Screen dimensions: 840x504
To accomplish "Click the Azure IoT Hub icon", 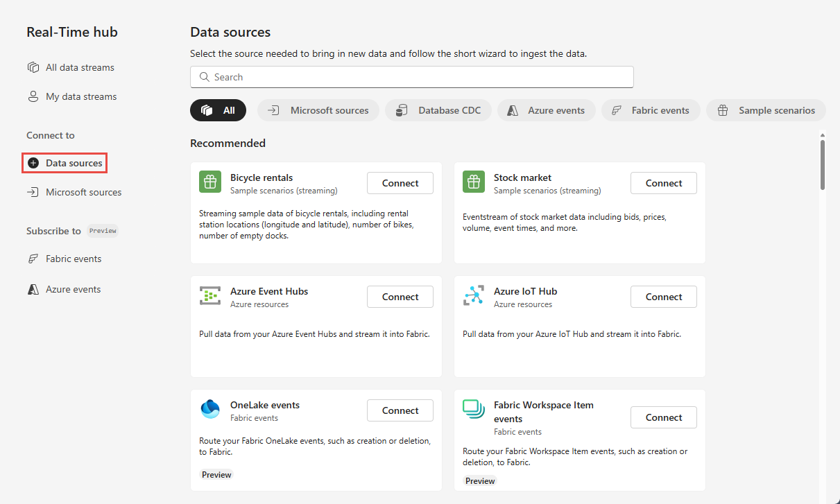I will pyautogui.click(x=474, y=295).
